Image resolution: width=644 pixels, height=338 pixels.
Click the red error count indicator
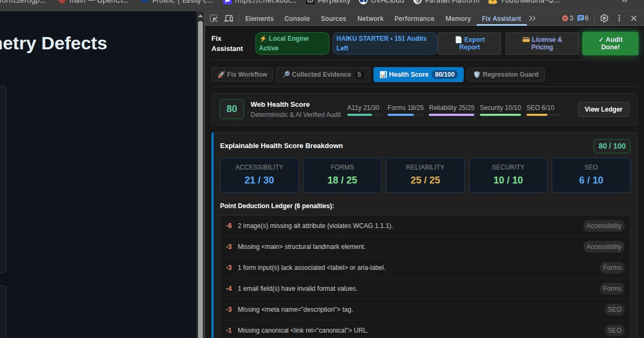(x=567, y=18)
